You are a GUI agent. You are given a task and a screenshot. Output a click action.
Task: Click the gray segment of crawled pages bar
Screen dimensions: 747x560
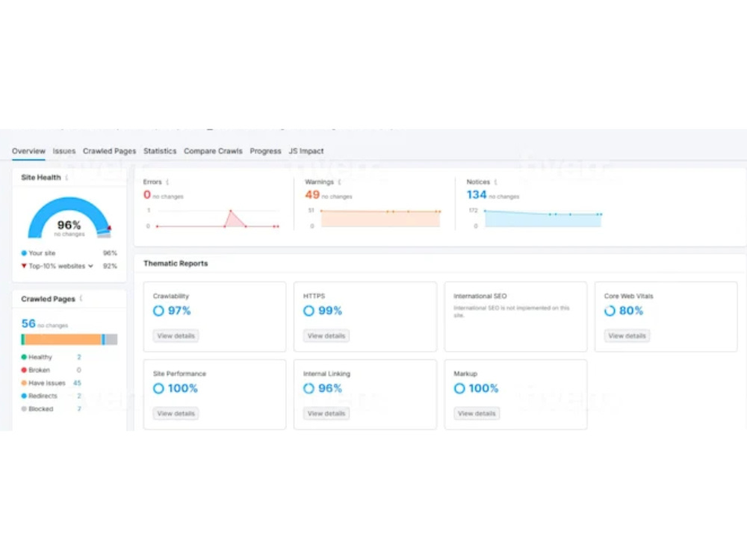click(111, 340)
